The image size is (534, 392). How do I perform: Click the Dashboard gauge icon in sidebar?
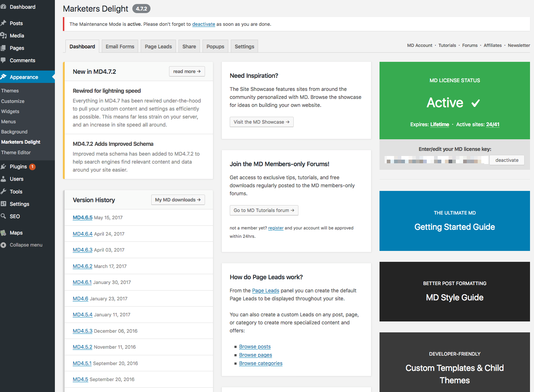(3, 7)
